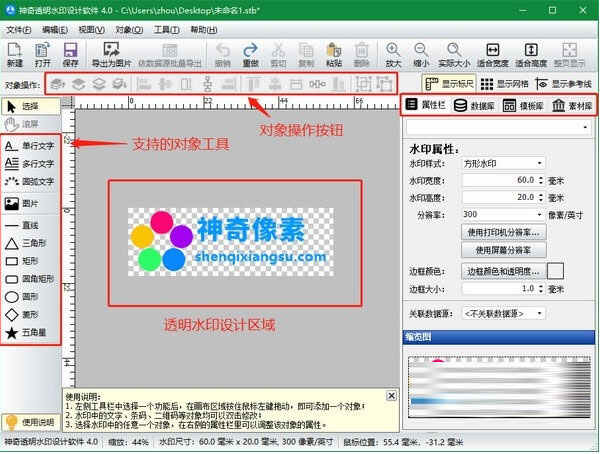
Task: Click the 使用打印机分辨率 button
Action: click(x=504, y=232)
